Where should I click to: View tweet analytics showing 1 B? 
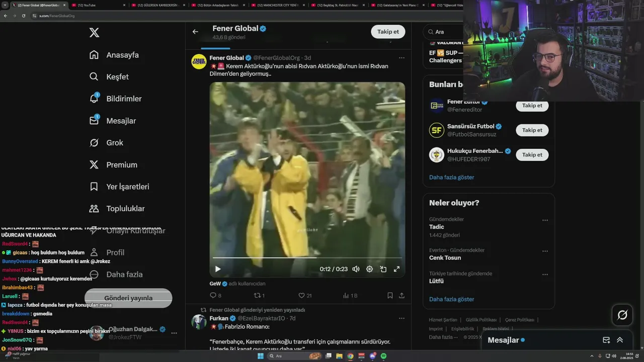[x=350, y=296]
